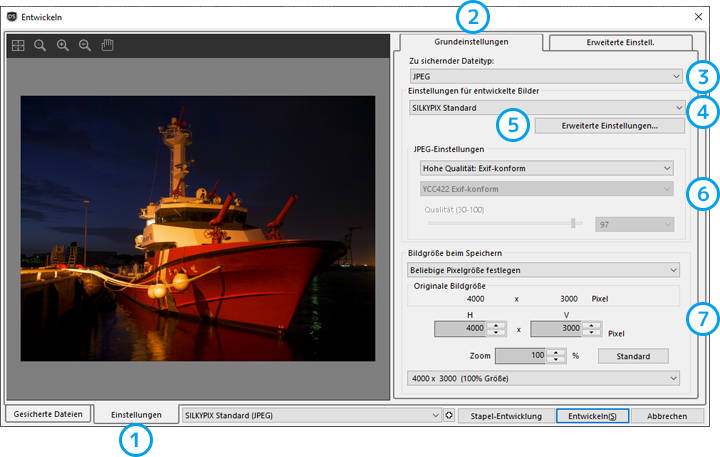The width and height of the screenshot is (720, 457).
Task: Select the magnifier zoom tool
Action: pos(40,46)
